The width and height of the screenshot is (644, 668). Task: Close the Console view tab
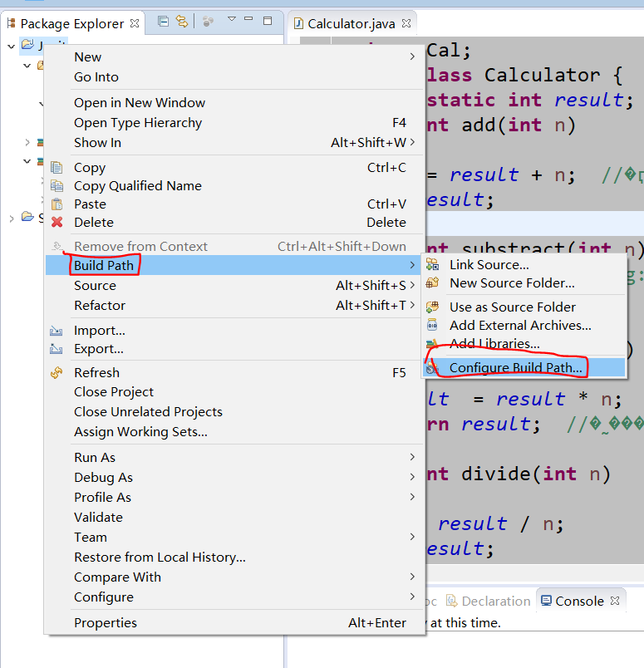point(615,601)
